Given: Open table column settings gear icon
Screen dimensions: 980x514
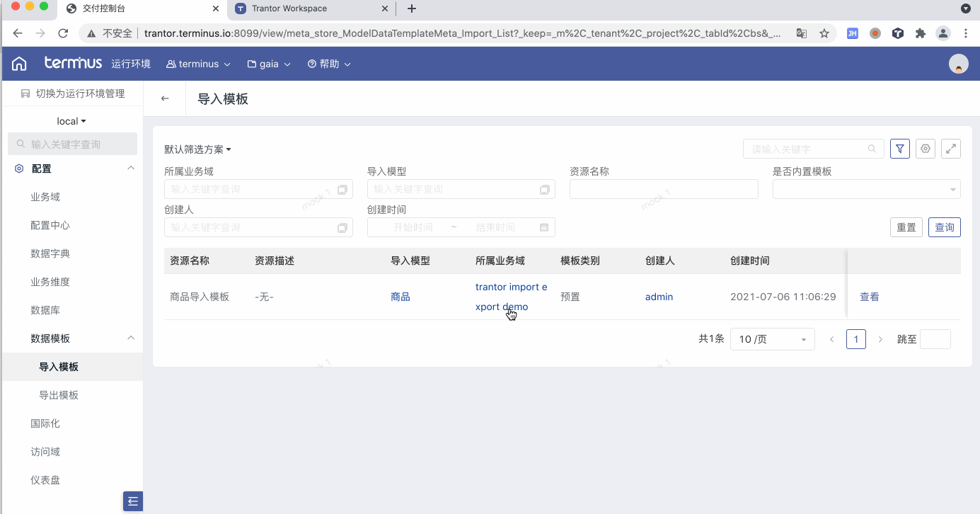Looking at the screenshot, I should tap(926, 149).
